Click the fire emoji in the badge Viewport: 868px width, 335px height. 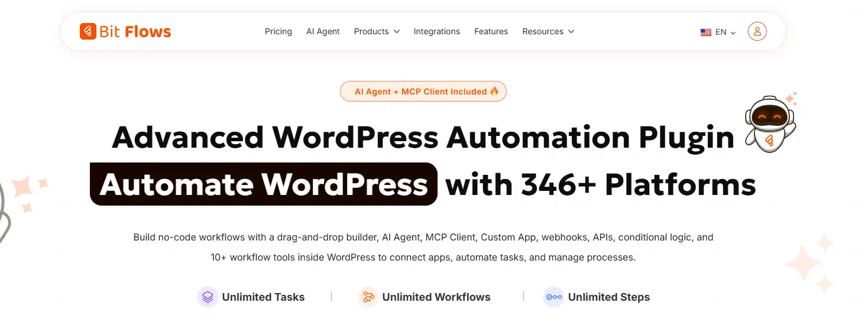(494, 92)
